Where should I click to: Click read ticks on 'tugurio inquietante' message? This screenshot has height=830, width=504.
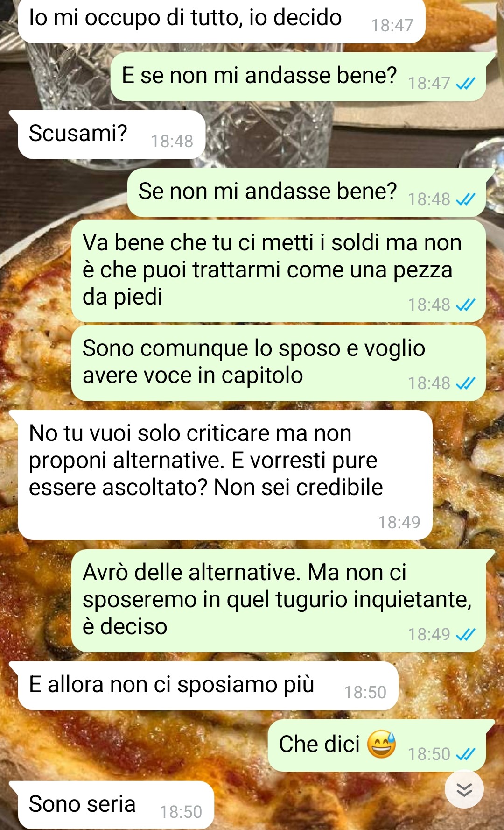tap(465, 635)
